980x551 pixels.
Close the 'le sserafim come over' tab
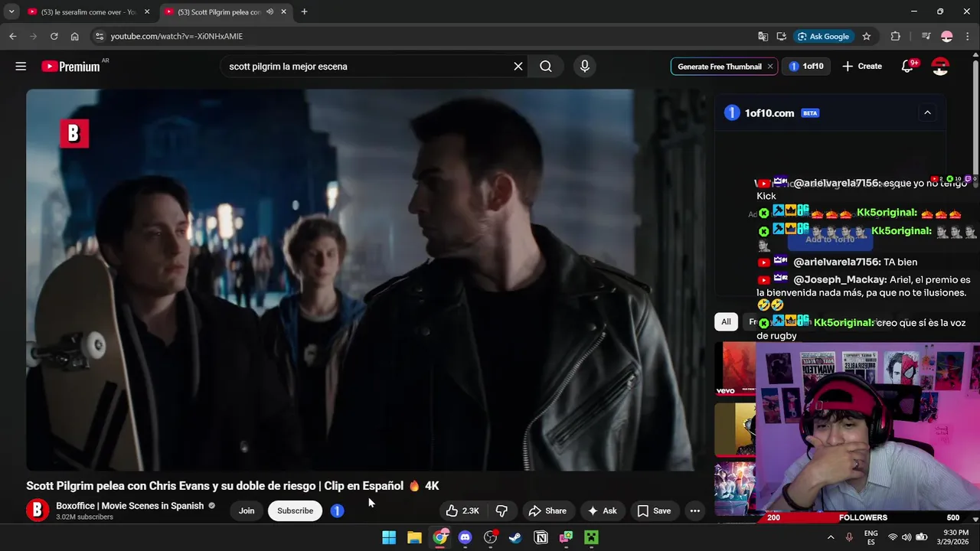click(147, 11)
